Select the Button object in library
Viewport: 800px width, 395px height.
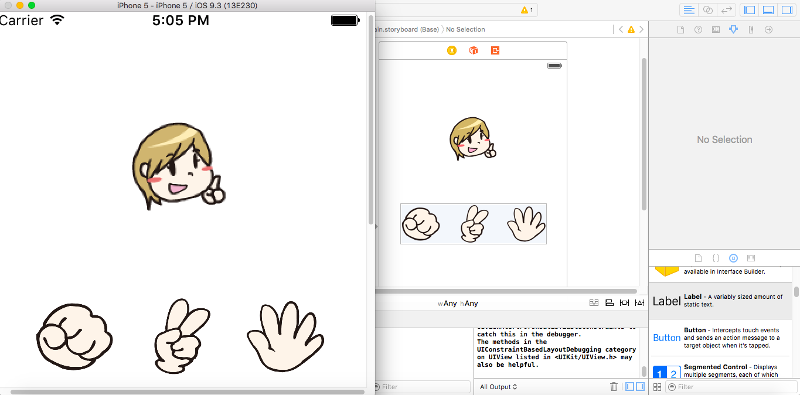coord(720,337)
